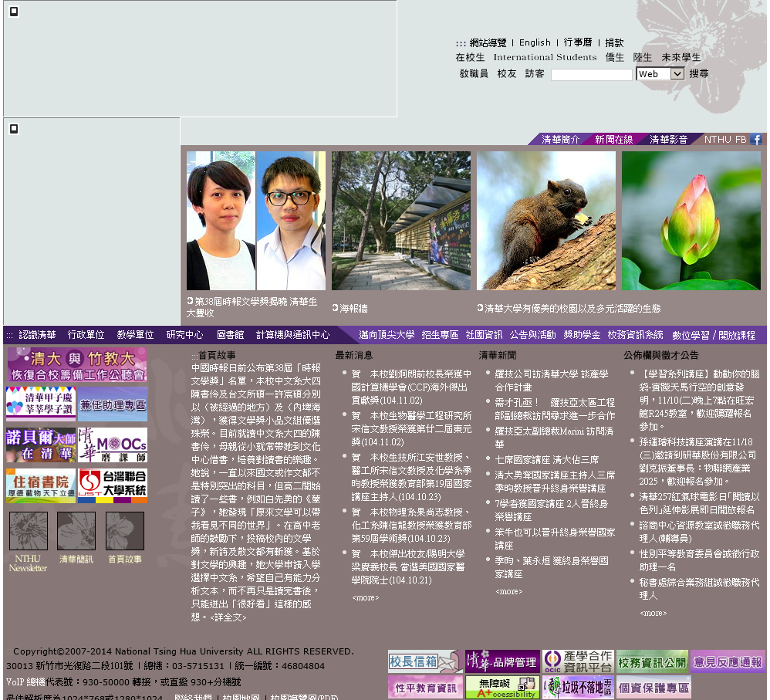Switch to the 清華簡介 tab
This screenshot has height=700, width=770.
tap(560, 140)
